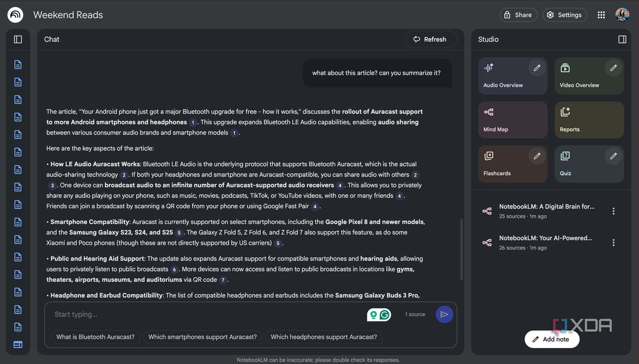Toggle the sources sidebar panel icon
Screen dimensions: 639x364
click(18, 39)
